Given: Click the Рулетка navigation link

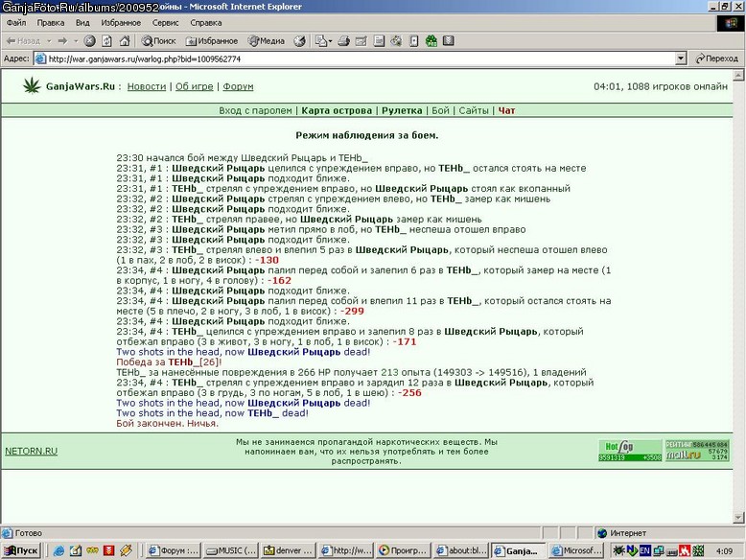Looking at the screenshot, I should point(402,110).
